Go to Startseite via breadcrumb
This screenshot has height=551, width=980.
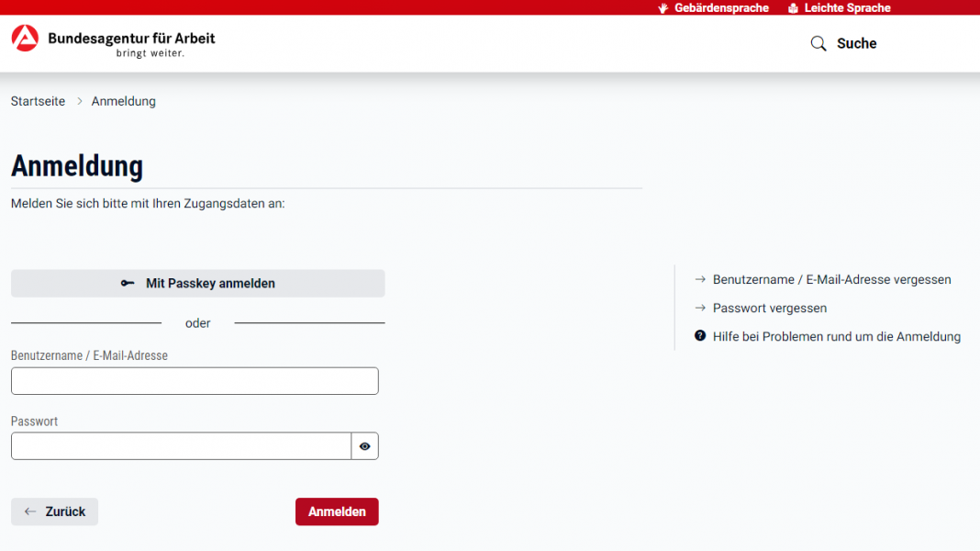[38, 101]
